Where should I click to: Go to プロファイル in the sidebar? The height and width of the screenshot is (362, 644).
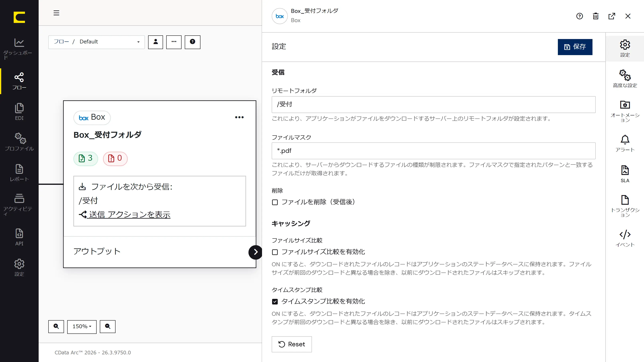click(19, 142)
